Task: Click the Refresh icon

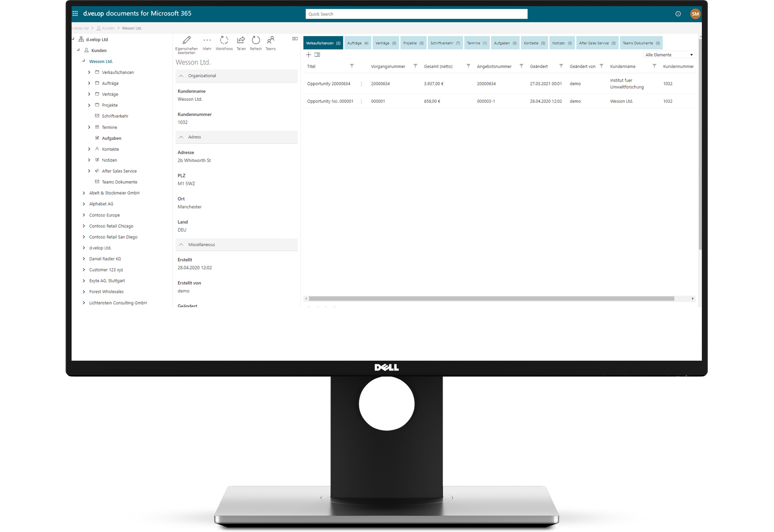Action: (x=256, y=40)
